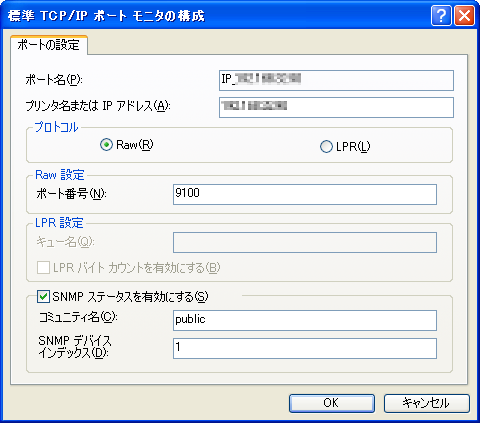
Task: Click the コミュニティ名 field showing public
Action: (305, 320)
